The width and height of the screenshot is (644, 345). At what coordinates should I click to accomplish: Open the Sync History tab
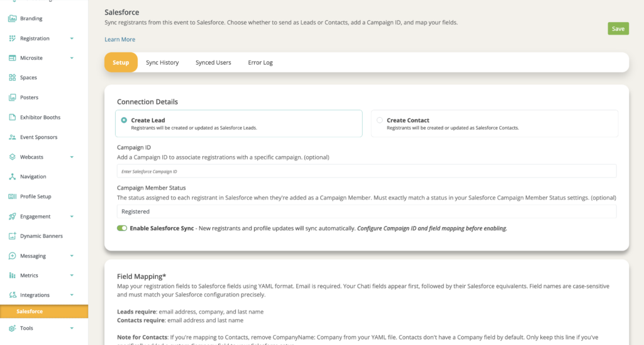click(x=162, y=62)
